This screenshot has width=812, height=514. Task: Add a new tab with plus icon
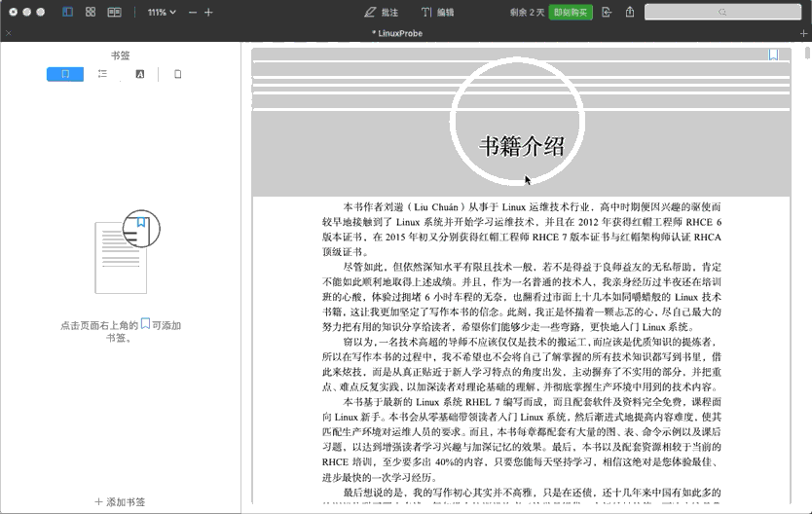803,33
